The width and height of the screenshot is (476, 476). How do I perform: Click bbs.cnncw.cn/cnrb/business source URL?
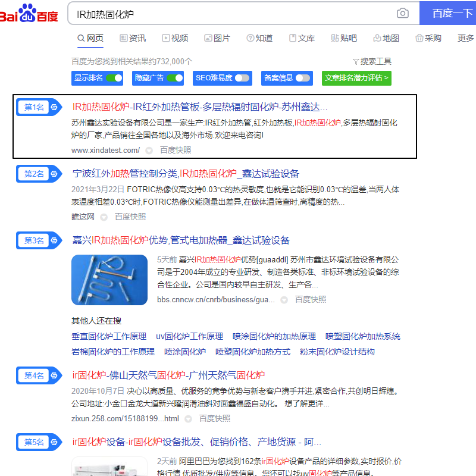(x=216, y=300)
